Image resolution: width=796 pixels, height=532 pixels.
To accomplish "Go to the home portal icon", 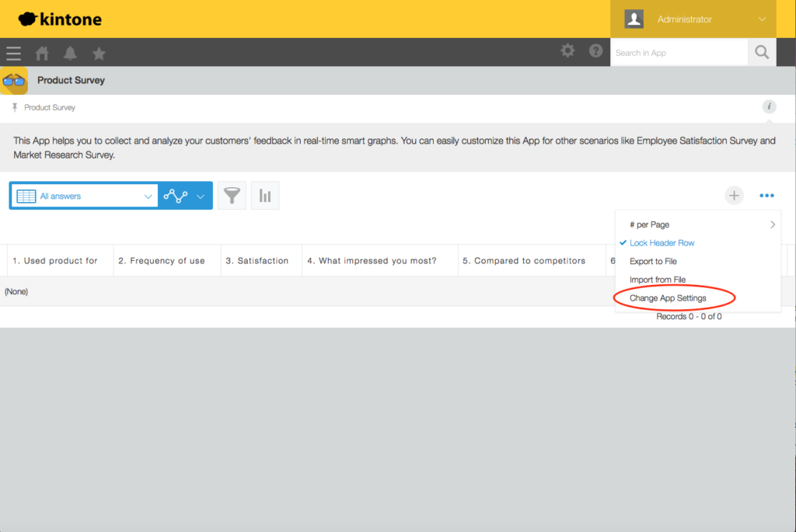I will [43, 54].
